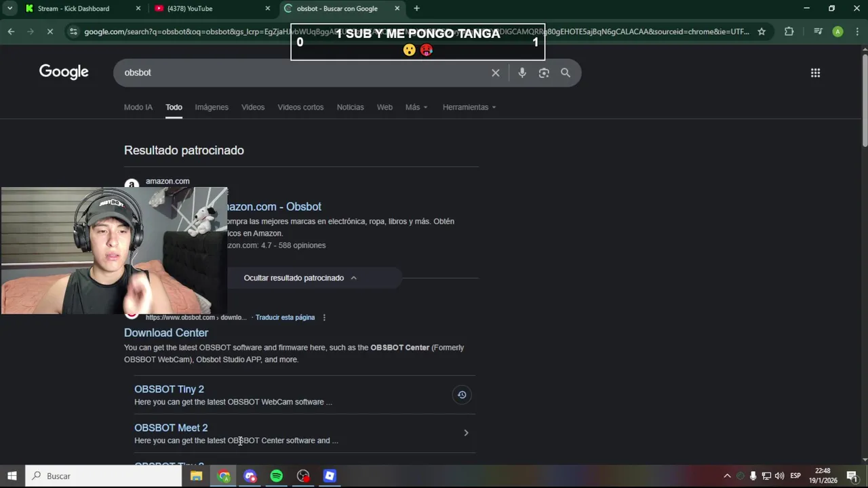Stop loading the page

pos(52,31)
